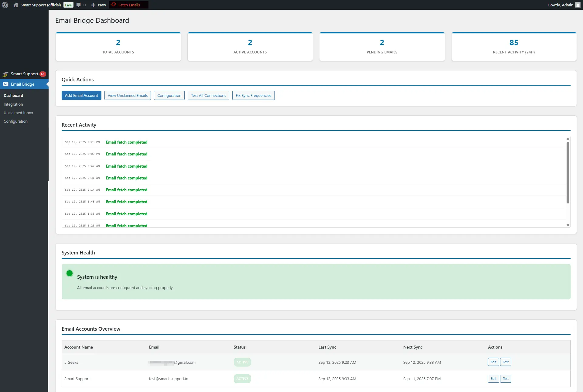Click ACTIVE status badge for Smart Support
The height and width of the screenshot is (392, 583).
[x=242, y=379]
